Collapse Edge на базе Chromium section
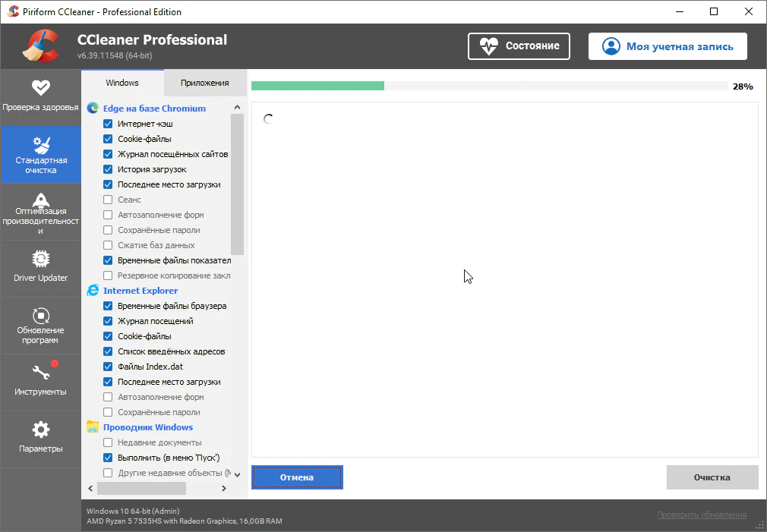The height and width of the screenshot is (532, 767). [x=154, y=109]
